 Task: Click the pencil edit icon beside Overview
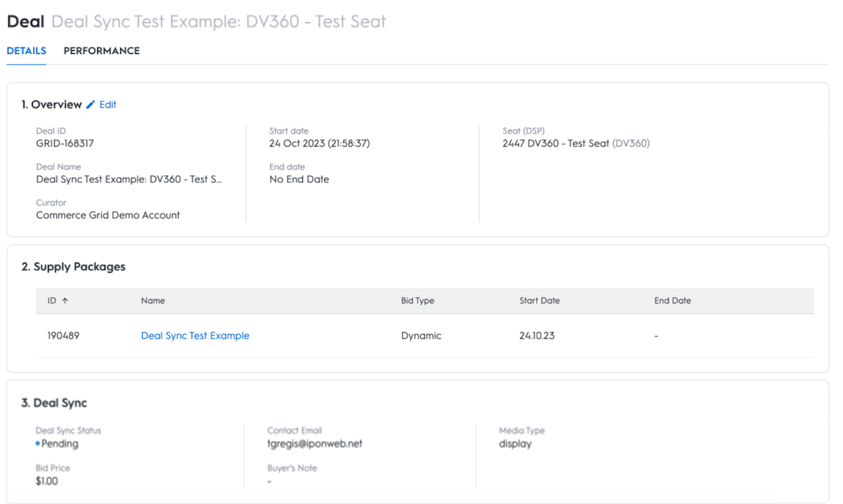coord(91,105)
